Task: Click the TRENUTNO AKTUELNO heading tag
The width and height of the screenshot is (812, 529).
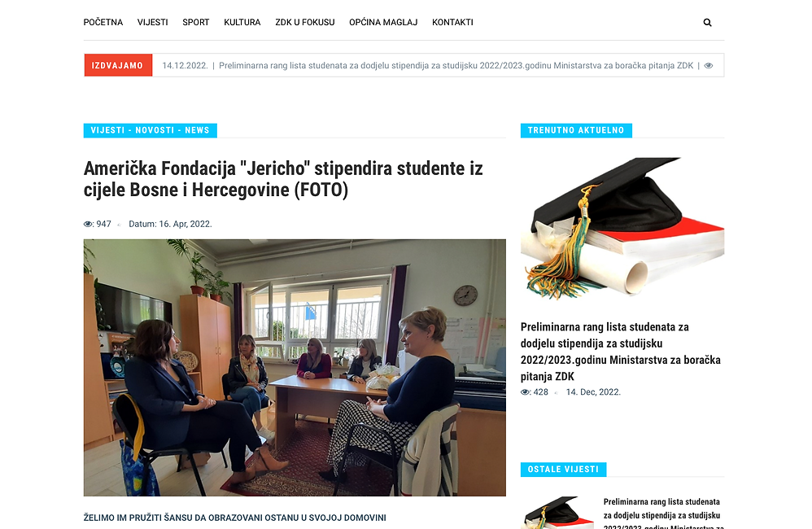Action: (576, 130)
